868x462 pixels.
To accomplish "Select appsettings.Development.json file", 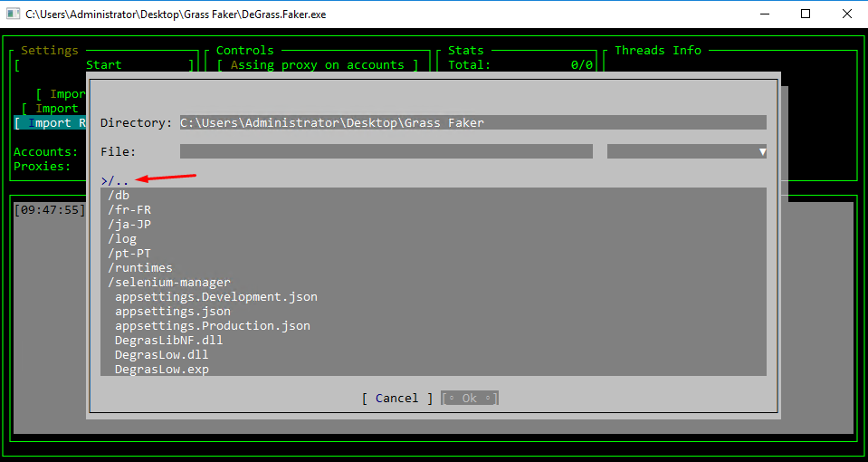I will tap(216, 297).
